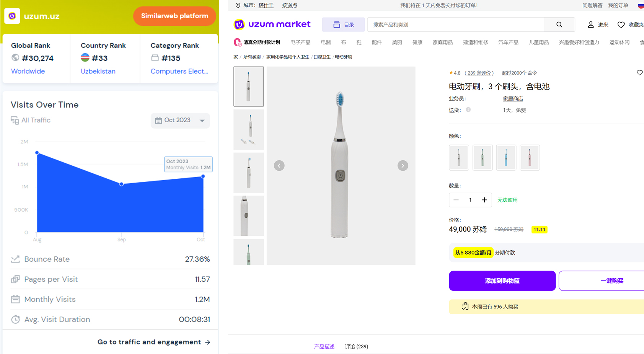
Task: Open the 汽车产品 category menu
Action: pyautogui.click(x=509, y=42)
